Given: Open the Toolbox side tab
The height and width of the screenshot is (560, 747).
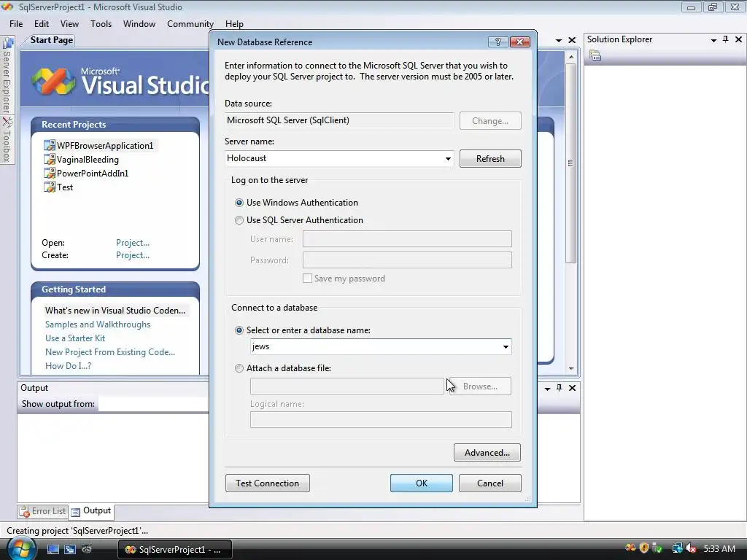Looking at the screenshot, I should click(x=7, y=140).
